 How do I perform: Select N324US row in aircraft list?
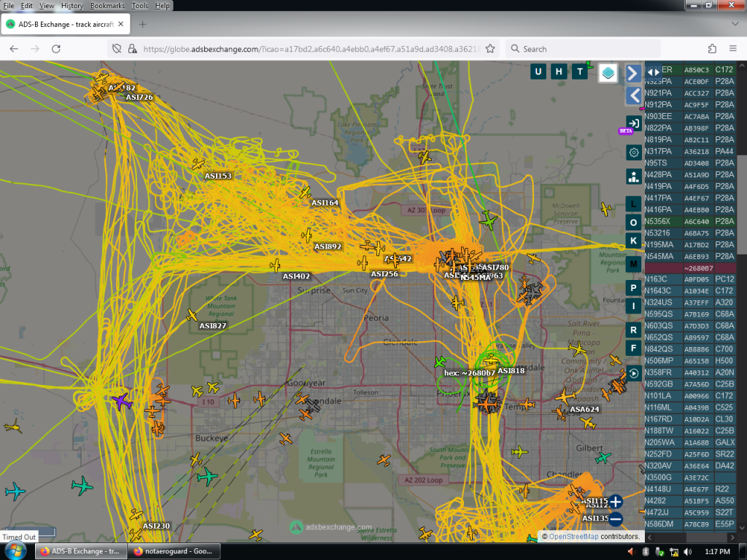690,303
